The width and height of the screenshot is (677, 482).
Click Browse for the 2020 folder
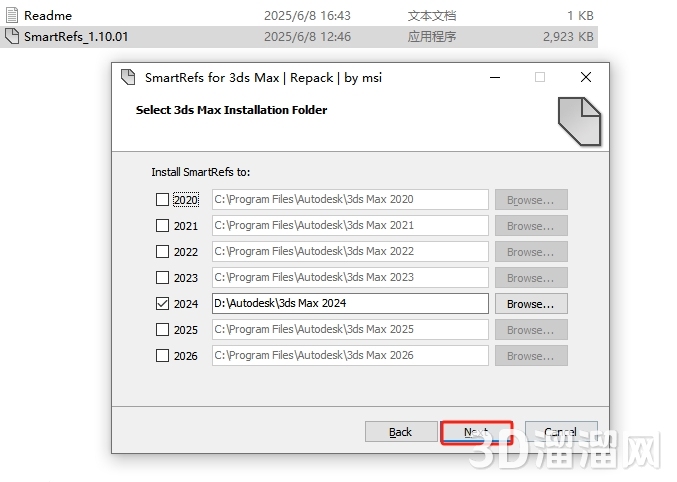[x=531, y=200]
